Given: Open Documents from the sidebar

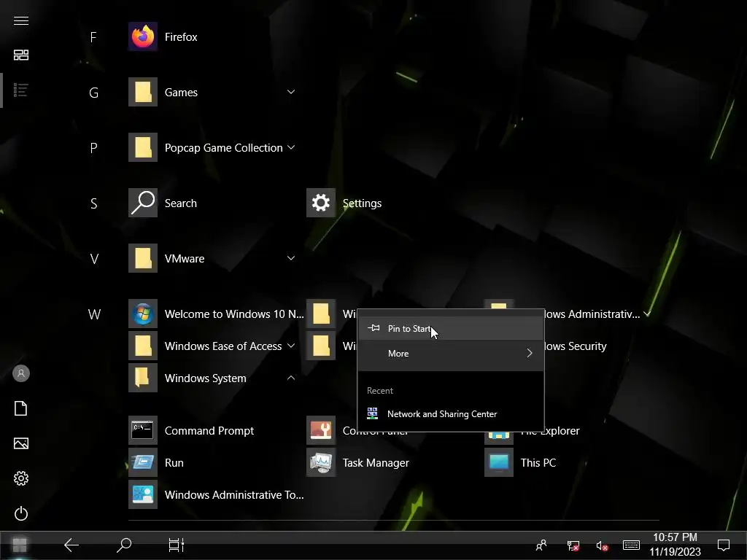Looking at the screenshot, I should tap(21, 408).
